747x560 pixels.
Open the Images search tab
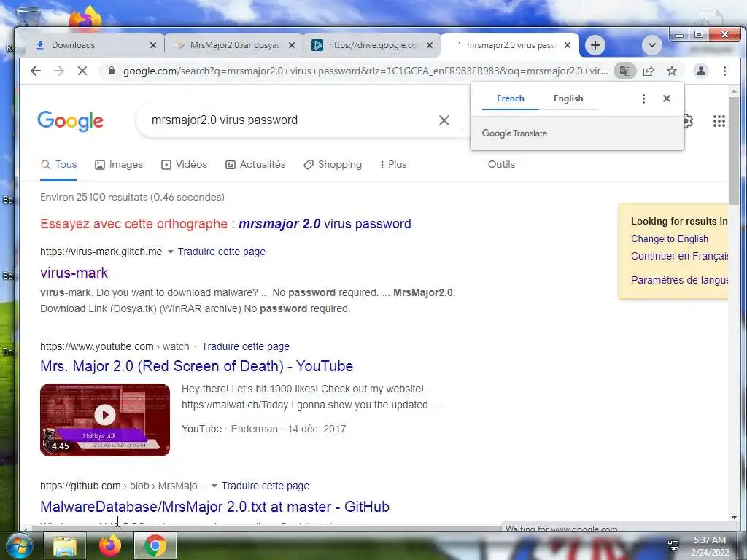click(x=119, y=164)
